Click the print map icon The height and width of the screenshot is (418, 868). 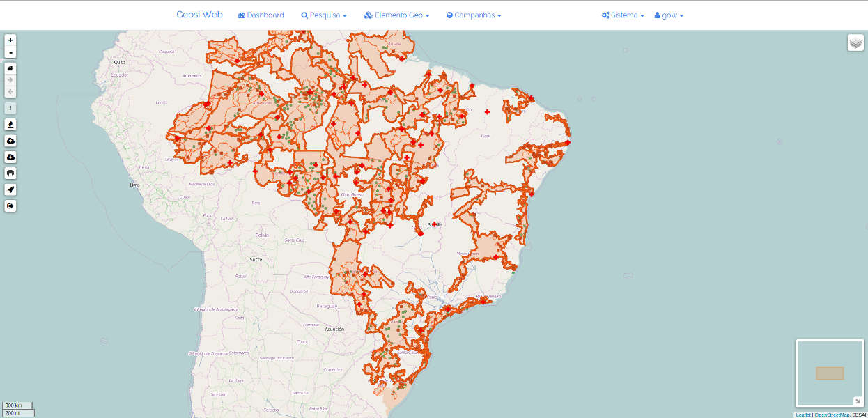tap(10, 173)
